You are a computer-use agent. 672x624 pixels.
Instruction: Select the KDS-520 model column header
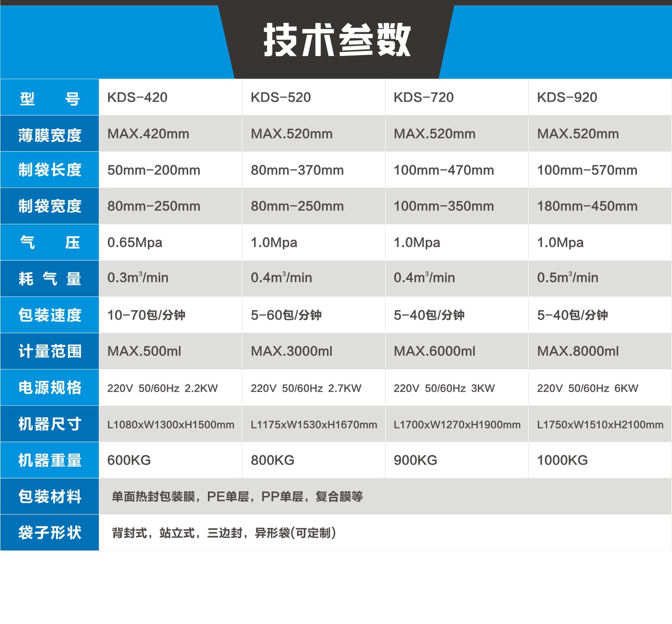(x=281, y=97)
